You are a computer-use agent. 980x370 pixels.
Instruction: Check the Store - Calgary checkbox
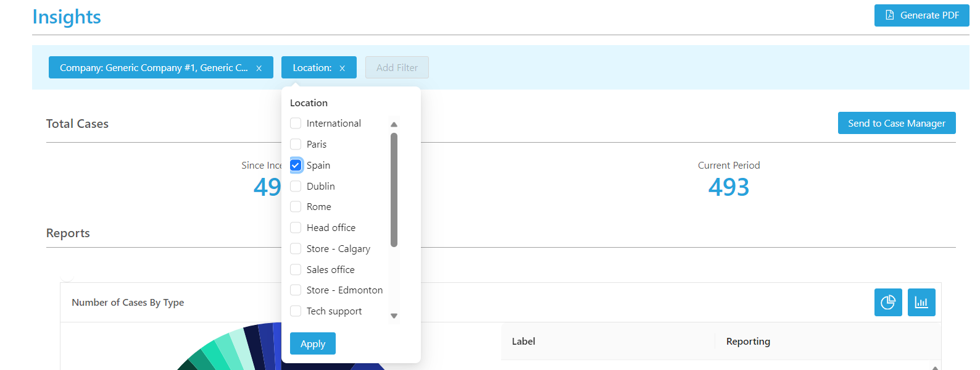296,249
